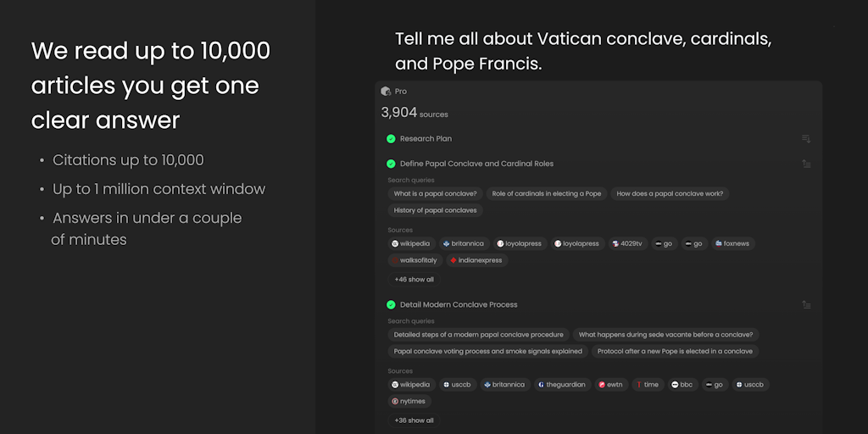Image resolution: width=868 pixels, height=434 pixels.
Task: Select the 'What is a papal conclave?' query
Action: click(x=435, y=194)
